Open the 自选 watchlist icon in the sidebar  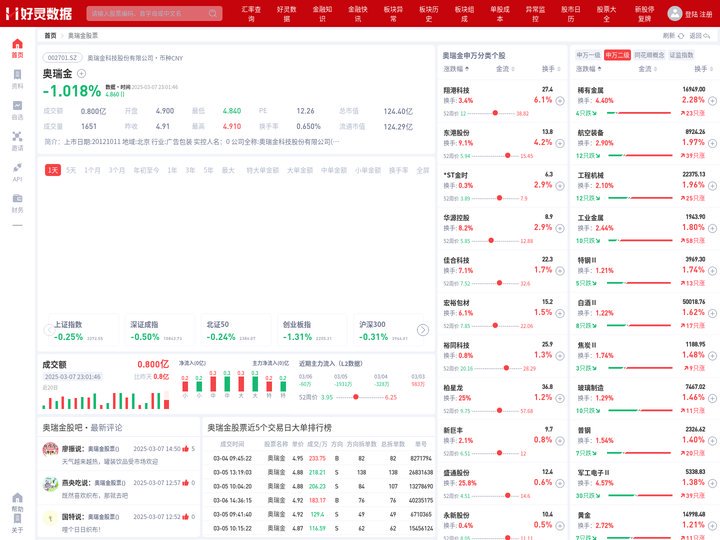(x=17, y=106)
